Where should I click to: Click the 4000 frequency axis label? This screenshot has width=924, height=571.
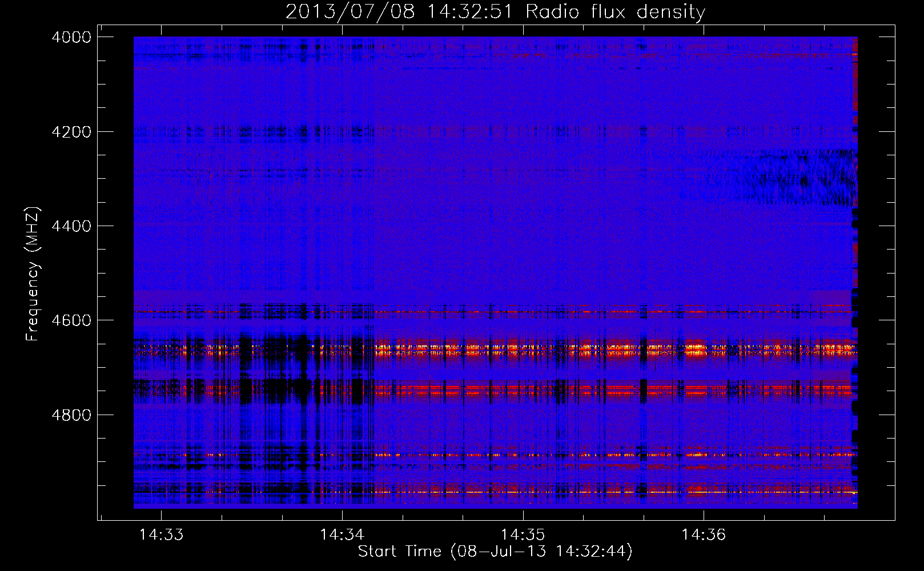[x=71, y=37]
